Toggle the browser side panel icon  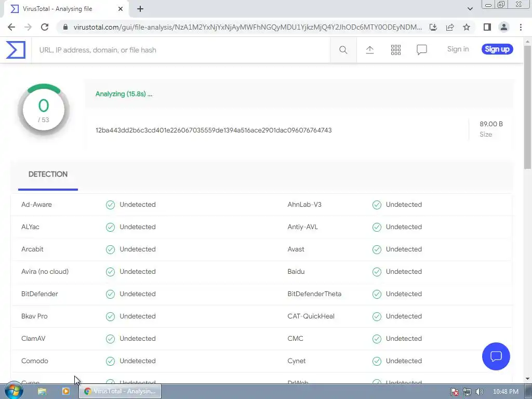click(x=487, y=27)
